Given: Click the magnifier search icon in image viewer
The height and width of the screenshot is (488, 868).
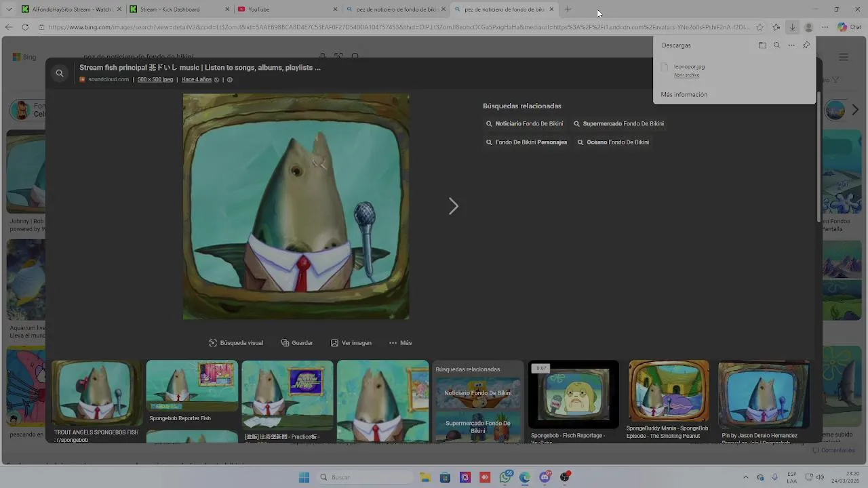Looking at the screenshot, I should [60, 73].
